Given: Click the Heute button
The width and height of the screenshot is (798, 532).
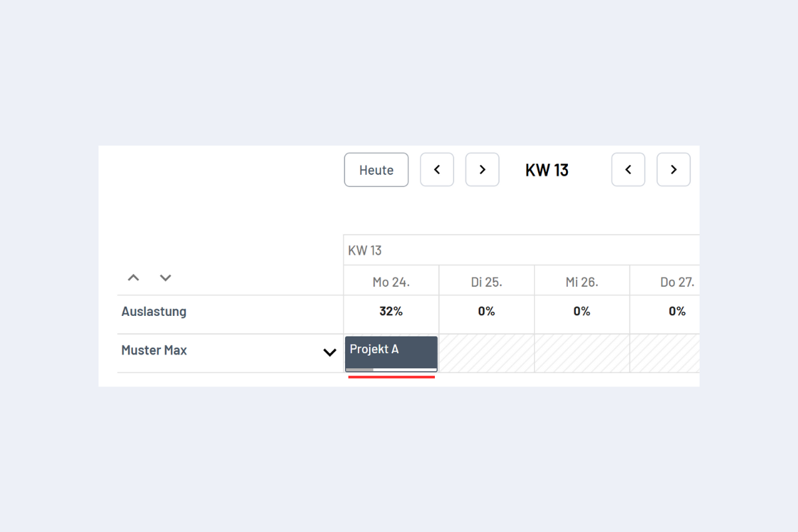Looking at the screenshot, I should coord(376,170).
